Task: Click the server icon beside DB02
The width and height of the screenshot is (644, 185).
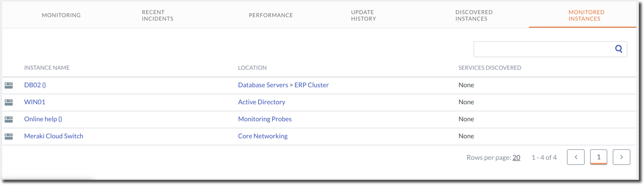Action: [x=9, y=85]
